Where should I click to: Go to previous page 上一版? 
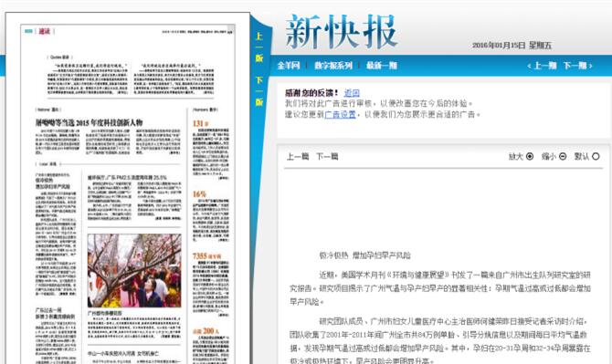coord(259,47)
